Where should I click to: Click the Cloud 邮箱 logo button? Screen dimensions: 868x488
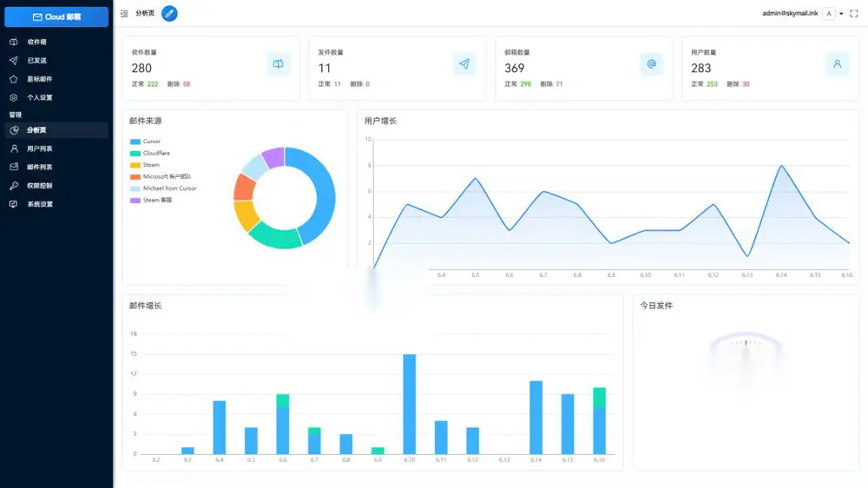(56, 17)
